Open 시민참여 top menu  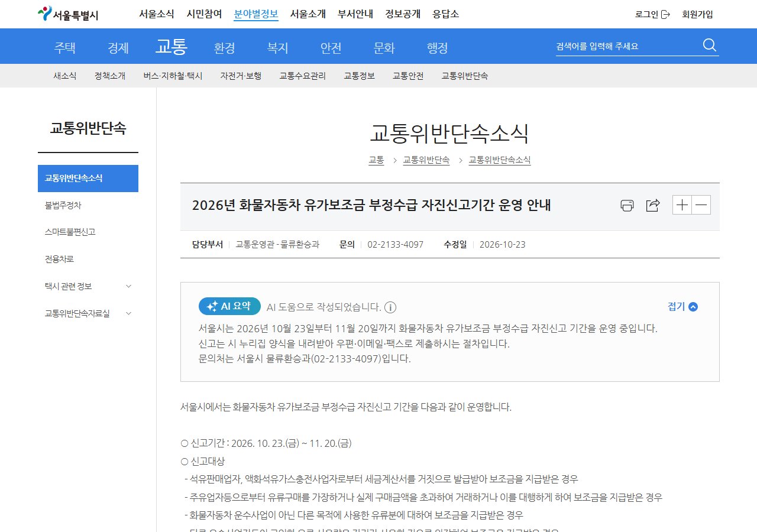pyautogui.click(x=204, y=14)
